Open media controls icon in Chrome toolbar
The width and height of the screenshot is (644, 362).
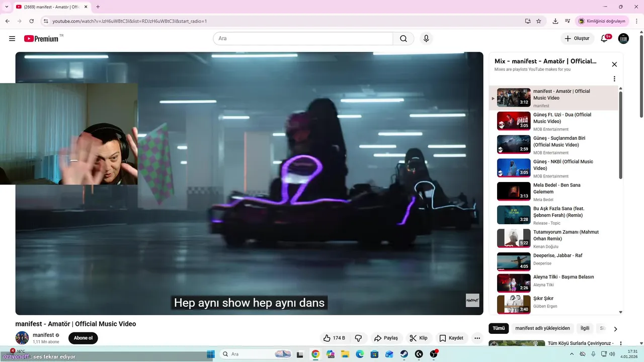[568, 21]
